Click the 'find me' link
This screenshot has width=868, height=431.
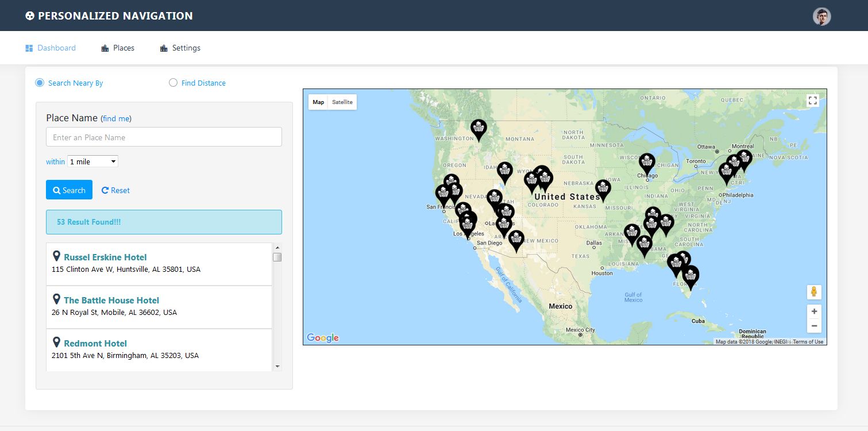pos(116,119)
